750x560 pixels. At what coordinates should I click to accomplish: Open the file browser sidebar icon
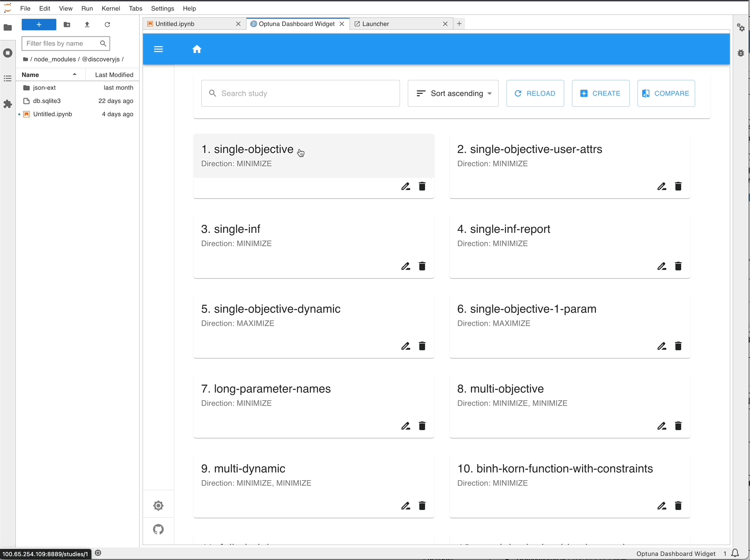point(8,27)
